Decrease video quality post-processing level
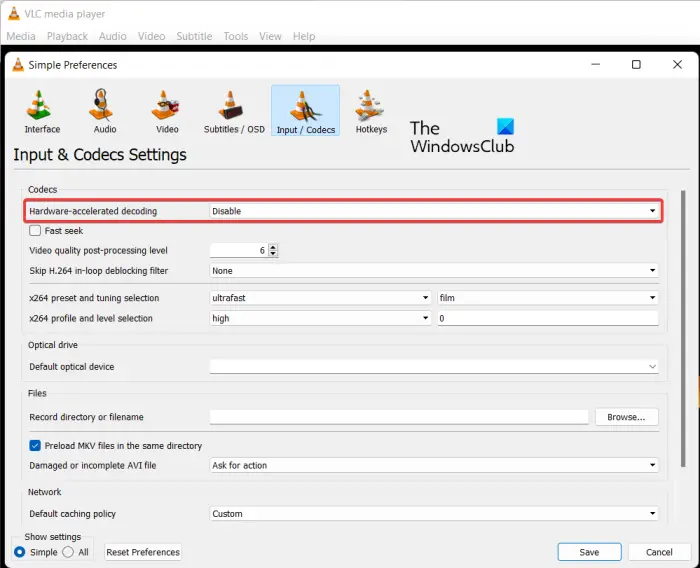This screenshot has height=568, width=700. coord(273,254)
